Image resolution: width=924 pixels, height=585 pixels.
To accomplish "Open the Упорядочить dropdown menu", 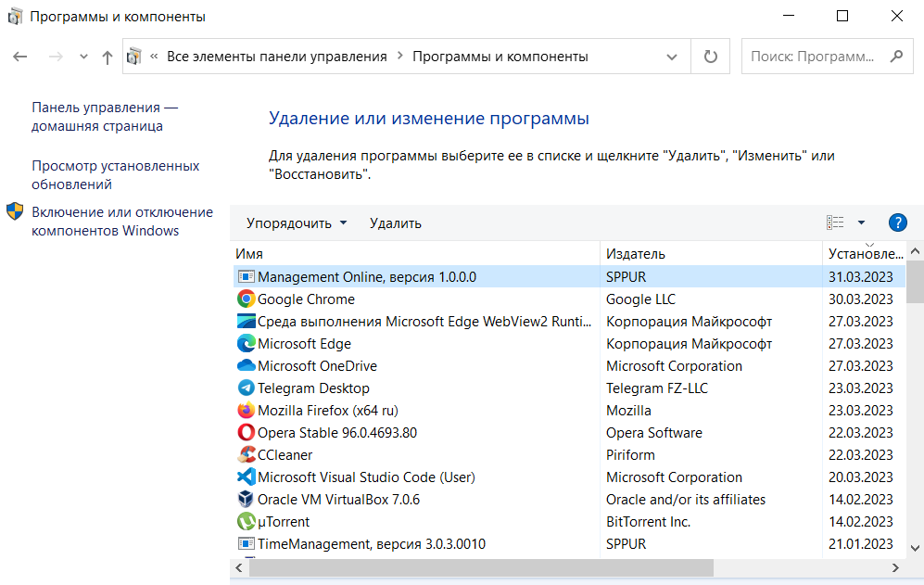I will 297,223.
